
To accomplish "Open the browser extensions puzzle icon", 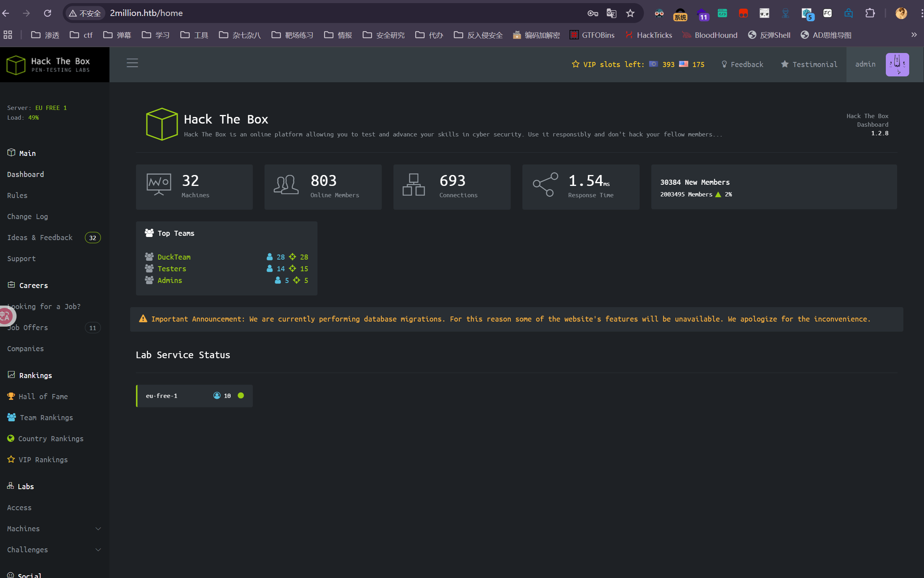I will point(870,13).
